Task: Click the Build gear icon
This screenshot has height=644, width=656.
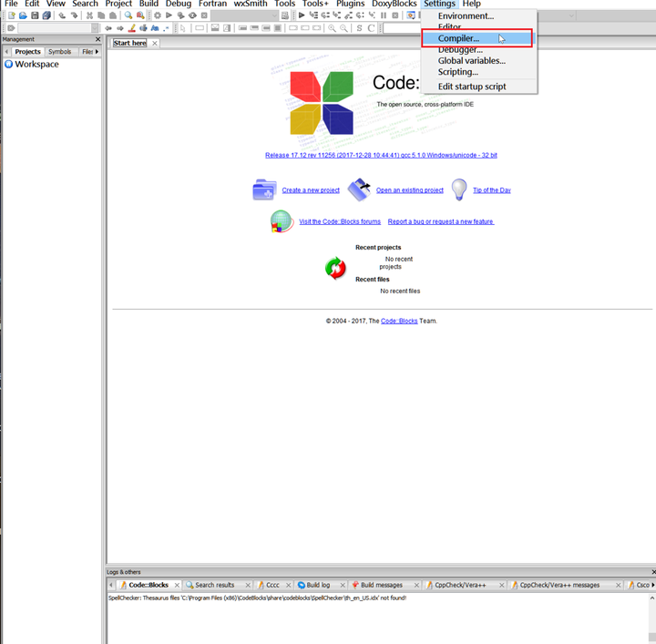Action: (x=158, y=15)
